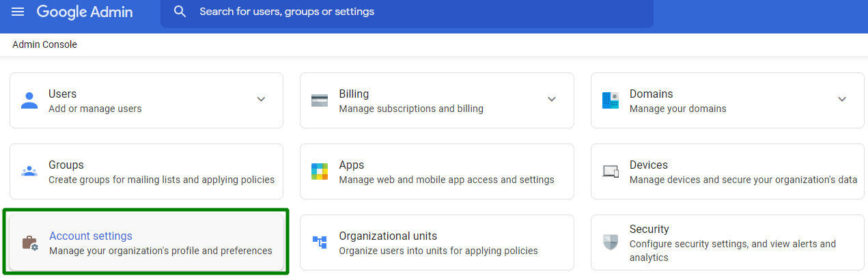
Task: Click the Users person icon
Action: pyautogui.click(x=29, y=100)
